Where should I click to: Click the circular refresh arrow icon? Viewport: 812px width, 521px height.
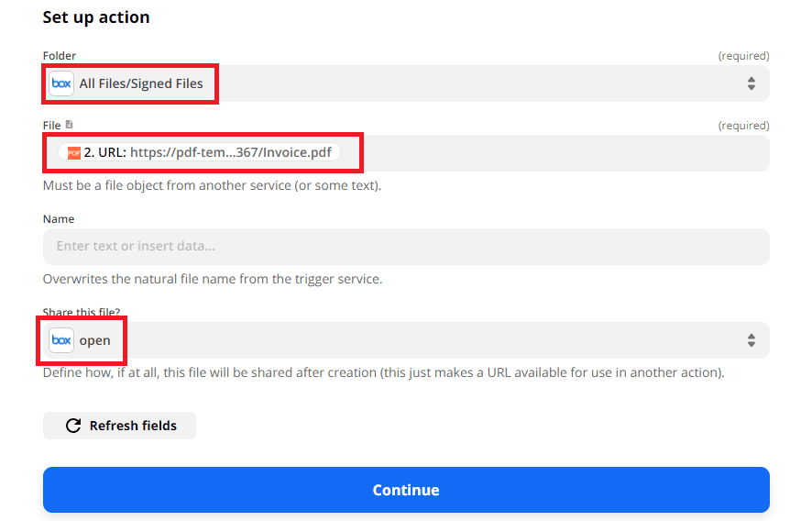(x=73, y=426)
